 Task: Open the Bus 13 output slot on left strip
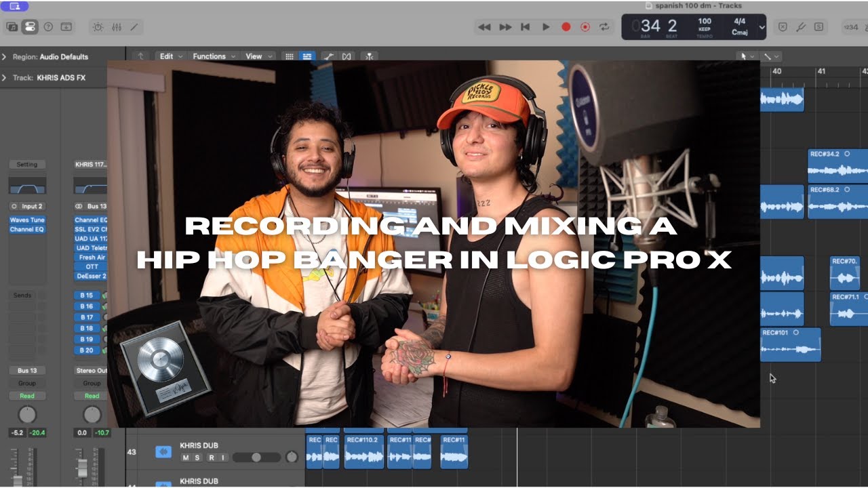(x=27, y=371)
